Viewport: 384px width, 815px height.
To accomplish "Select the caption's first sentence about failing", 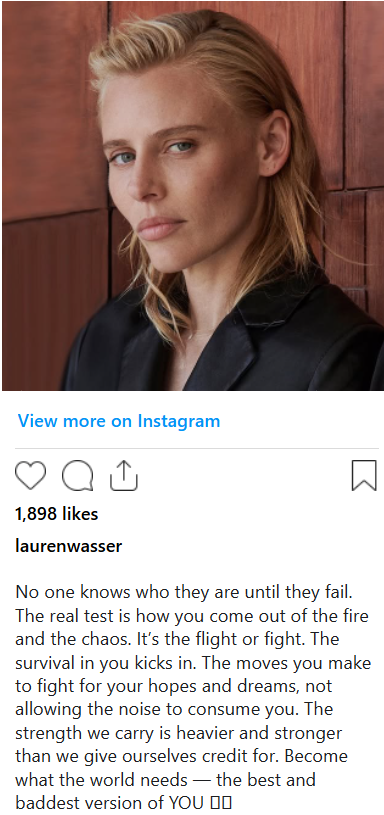I will (x=185, y=592).
